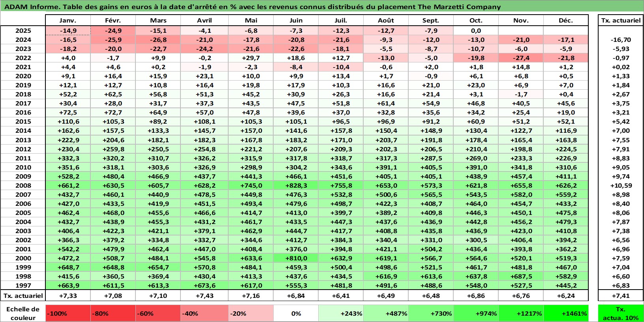Image resolution: width=644 pixels, height=322 pixels.
Task: Click the 2022 November cell '-27,4'
Action: click(x=521, y=58)
